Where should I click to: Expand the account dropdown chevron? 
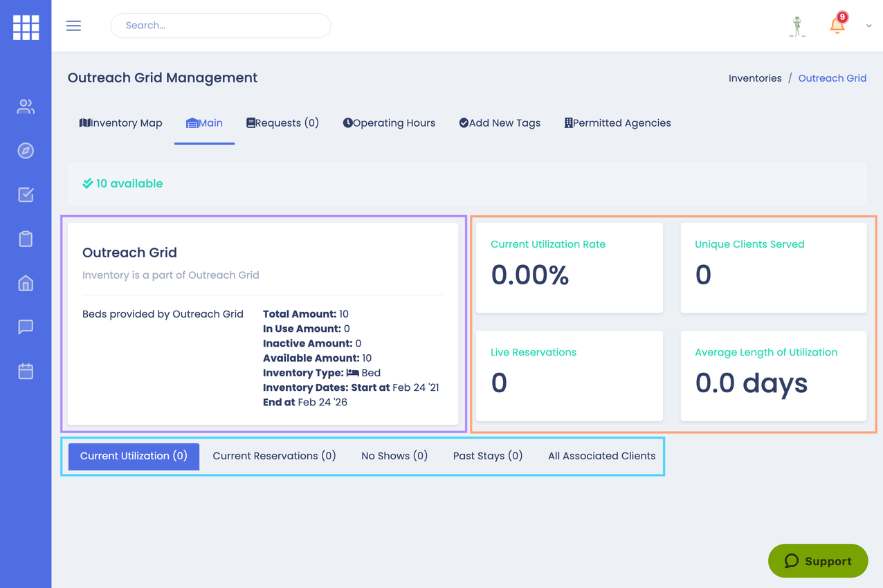[869, 26]
